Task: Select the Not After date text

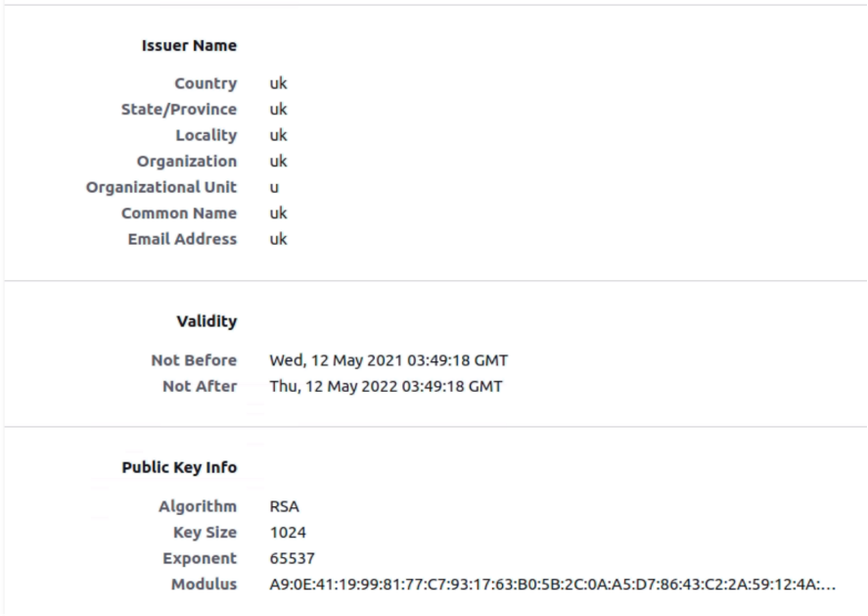Action: tap(386, 387)
